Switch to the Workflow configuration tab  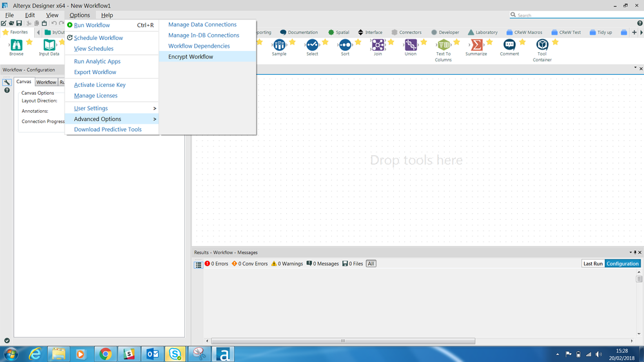(46, 82)
